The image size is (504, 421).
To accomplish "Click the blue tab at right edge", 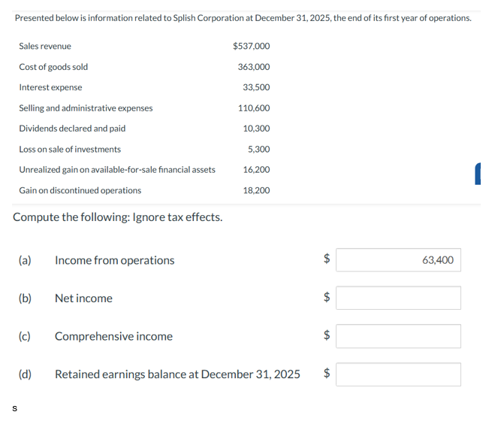I will pos(478,174).
